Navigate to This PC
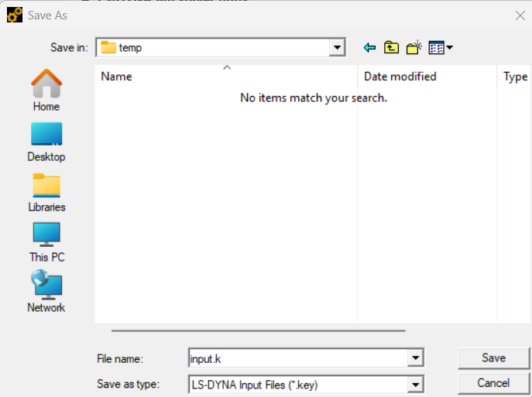532x397 pixels. [x=46, y=242]
